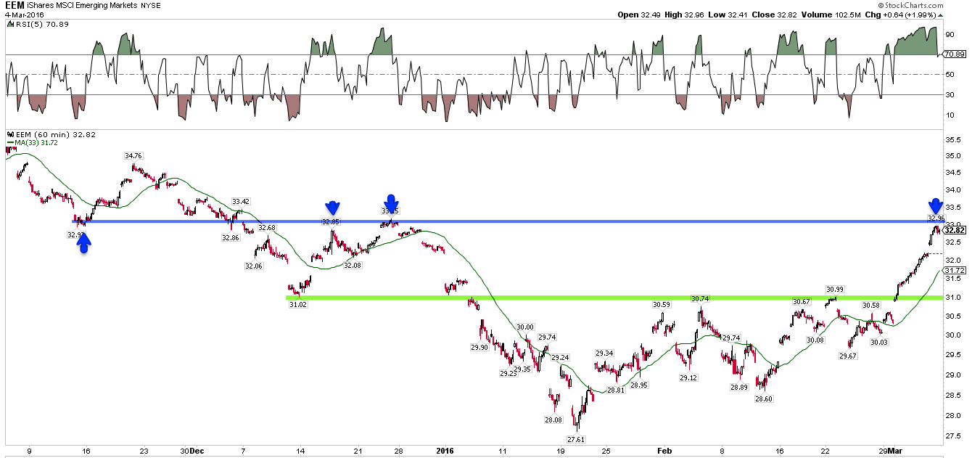Click the 29.25 low label
The height and width of the screenshot is (458, 980).
(x=508, y=373)
